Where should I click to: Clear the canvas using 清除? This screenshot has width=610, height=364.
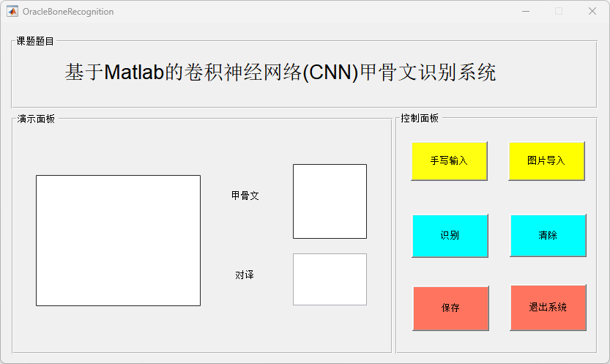[x=548, y=236]
